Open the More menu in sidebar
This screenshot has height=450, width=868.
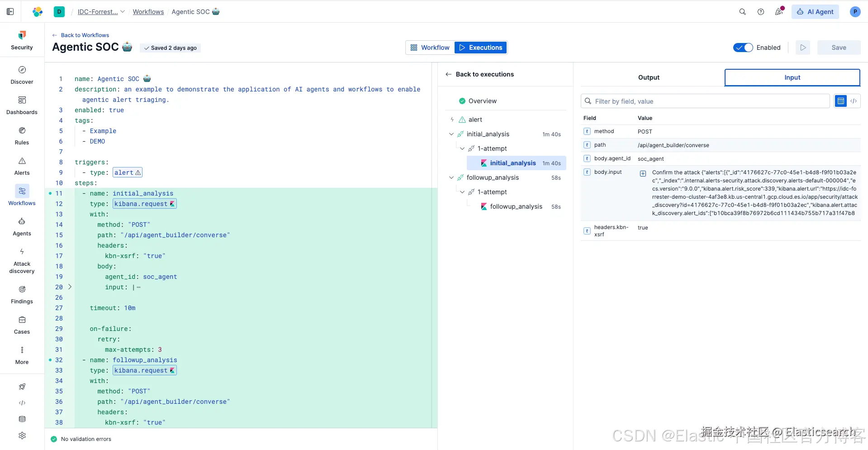(22, 355)
